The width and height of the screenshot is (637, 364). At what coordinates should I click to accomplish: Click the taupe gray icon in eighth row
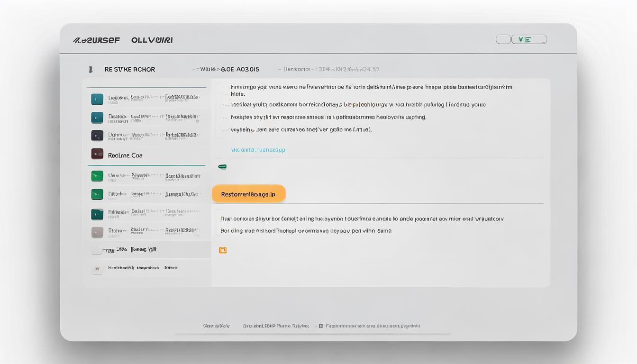click(x=97, y=232)
